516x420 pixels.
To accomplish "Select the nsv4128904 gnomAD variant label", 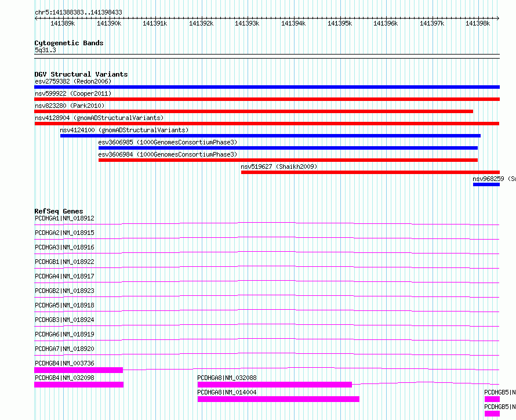I will click(x=99, y=118).
